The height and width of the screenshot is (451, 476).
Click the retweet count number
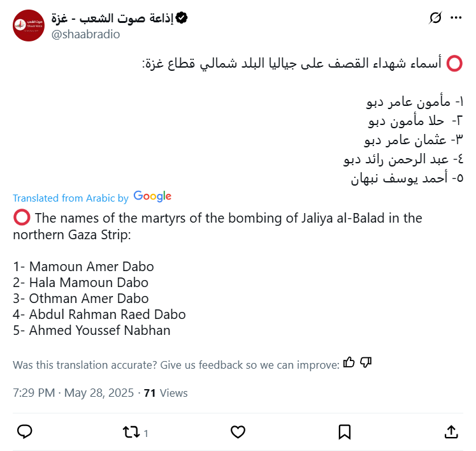(x=146, y=434)
